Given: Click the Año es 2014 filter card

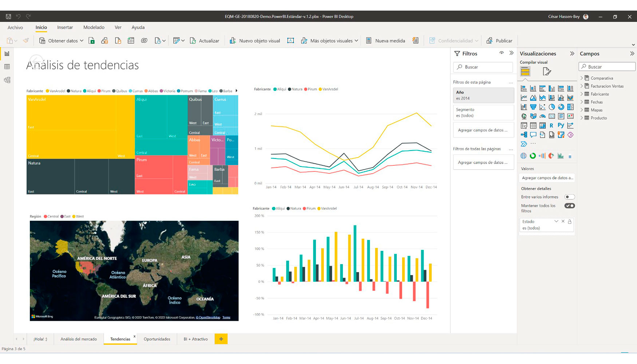Looking at the screenshot, I should click(x=483, y=95).
